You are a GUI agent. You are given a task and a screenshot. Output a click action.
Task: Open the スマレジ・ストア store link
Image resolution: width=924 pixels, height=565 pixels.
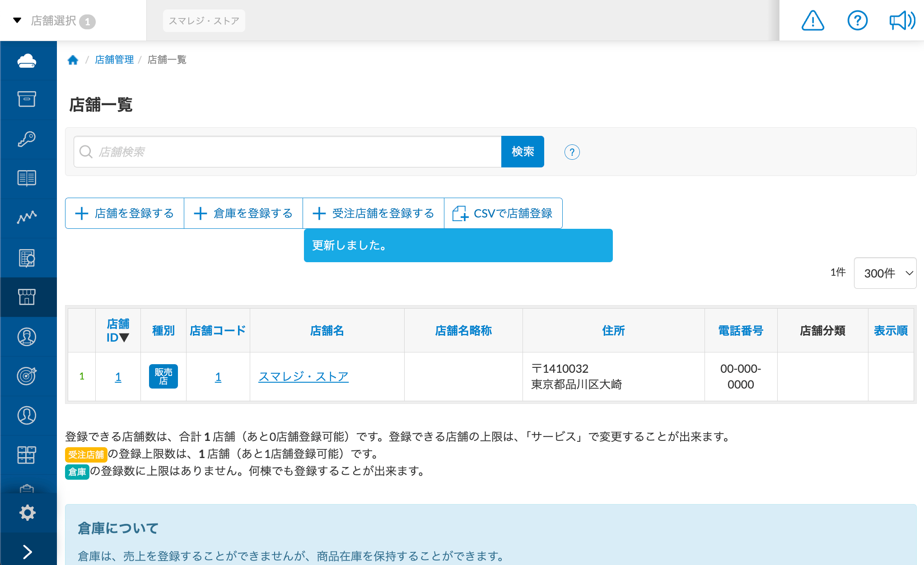(303, 376)
